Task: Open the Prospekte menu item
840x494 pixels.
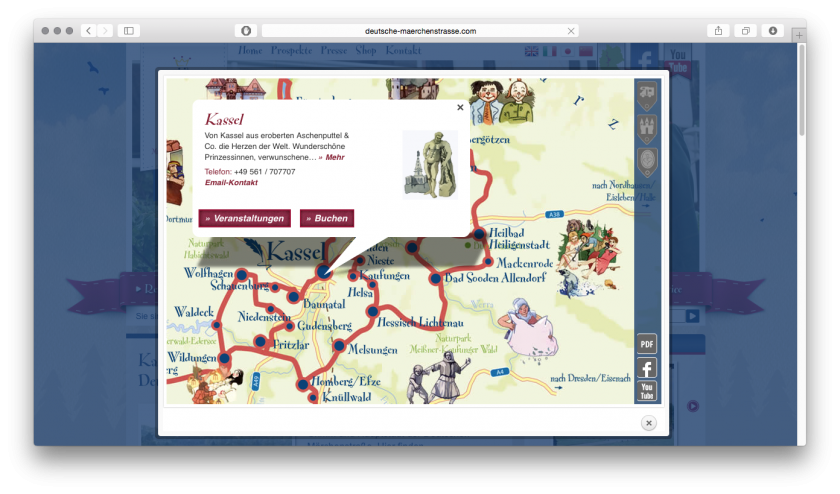Action: pyautogui.click(x=291, y=50)
